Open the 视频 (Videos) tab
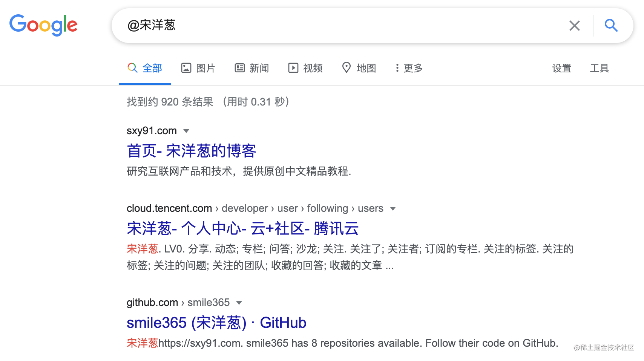This screenshot has width=644, height=361. point(305,68)
